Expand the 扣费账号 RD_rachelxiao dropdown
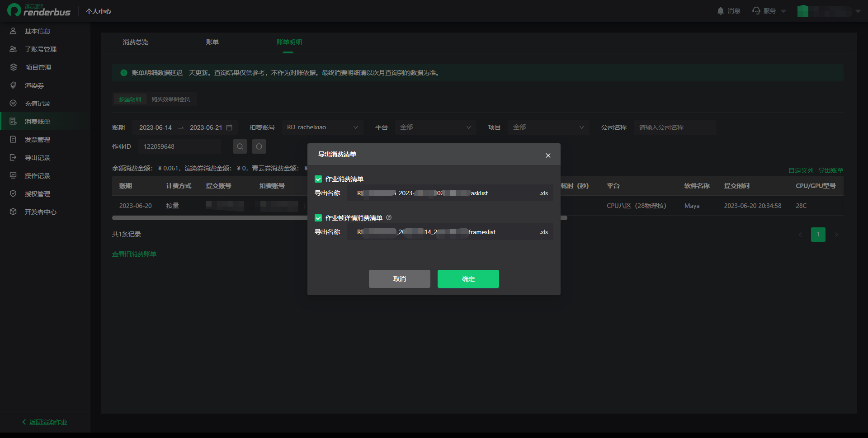 [323, 127]
